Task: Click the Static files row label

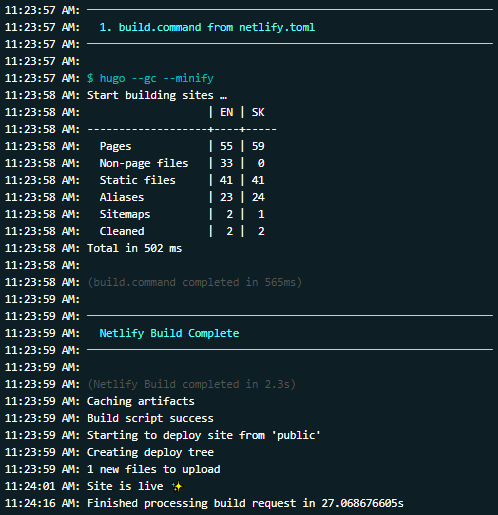Action: tap(138, 180)
